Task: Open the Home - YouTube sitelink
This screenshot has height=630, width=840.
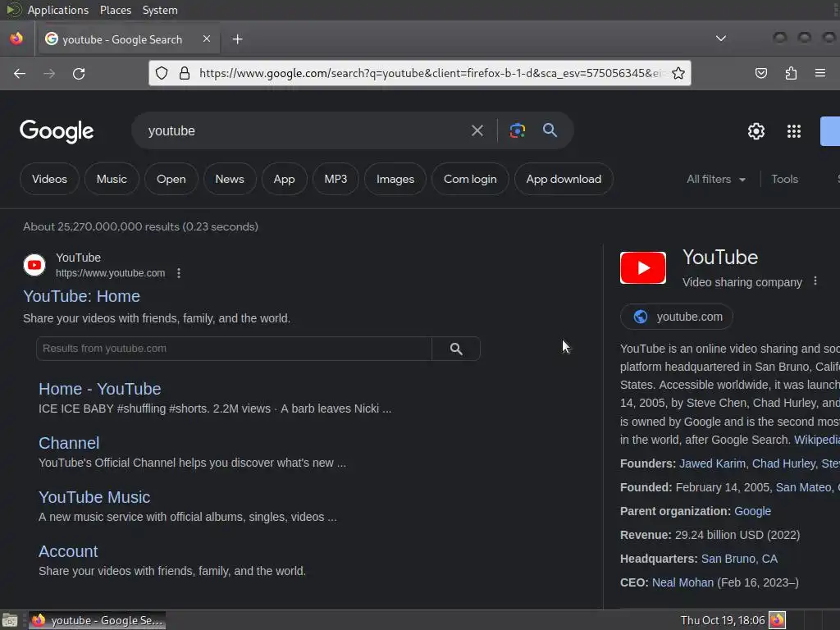Action: [99, 389]
